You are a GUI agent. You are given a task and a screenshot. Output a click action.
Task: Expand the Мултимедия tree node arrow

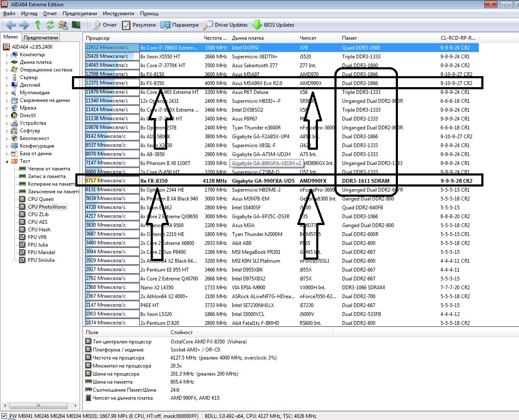tap(7, 93)
